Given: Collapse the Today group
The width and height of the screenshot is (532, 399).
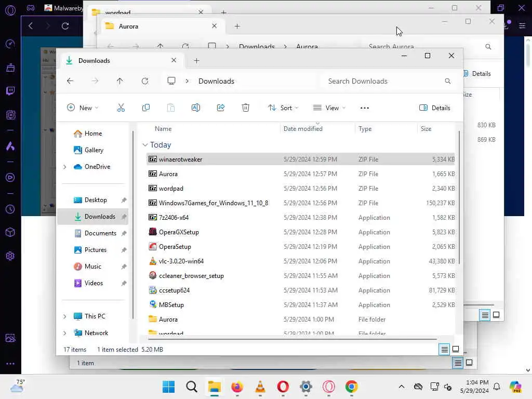Looking at the screenshot, I should pyautogui.click(x=145, y=145).
